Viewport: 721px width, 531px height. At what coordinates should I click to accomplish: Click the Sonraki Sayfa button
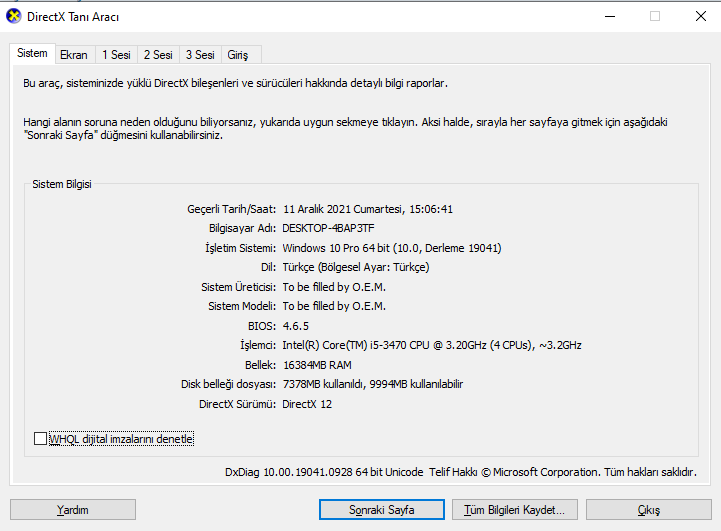pos(381,510)
